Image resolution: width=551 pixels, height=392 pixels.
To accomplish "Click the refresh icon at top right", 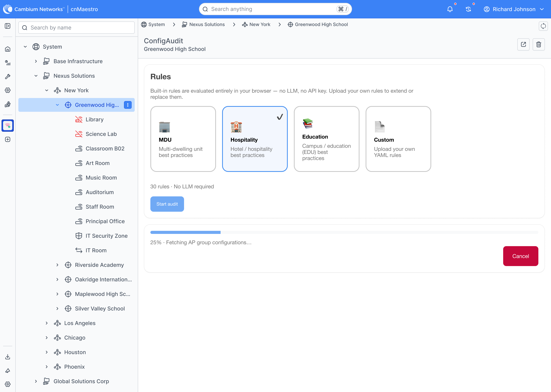I will (x=543, y=26).
